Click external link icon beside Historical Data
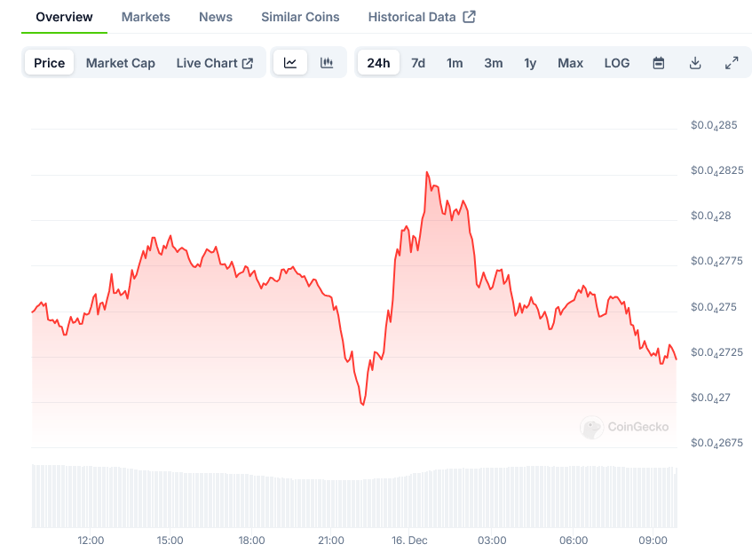Image resolution: width=752 pixels, height=560 pixels. [x=470, y=17]
